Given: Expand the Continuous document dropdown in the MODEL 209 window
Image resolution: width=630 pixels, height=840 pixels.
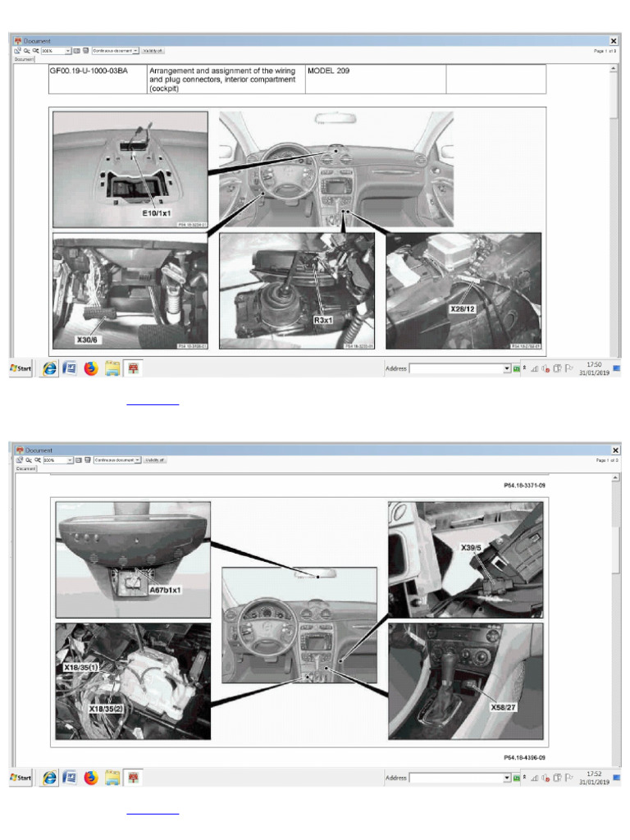Looking at the screenshot, I should pos(135,50).
